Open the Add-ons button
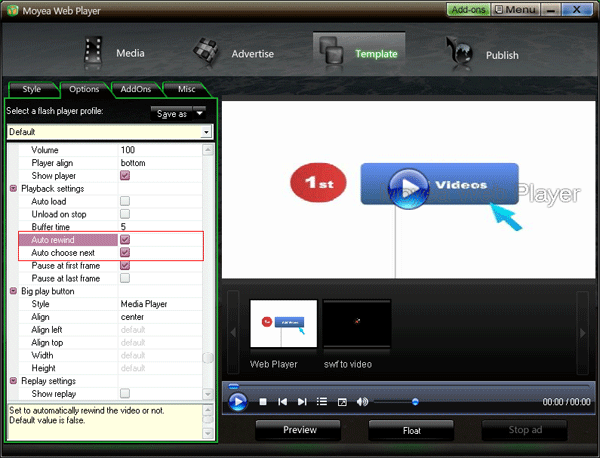 coord(468,10)
